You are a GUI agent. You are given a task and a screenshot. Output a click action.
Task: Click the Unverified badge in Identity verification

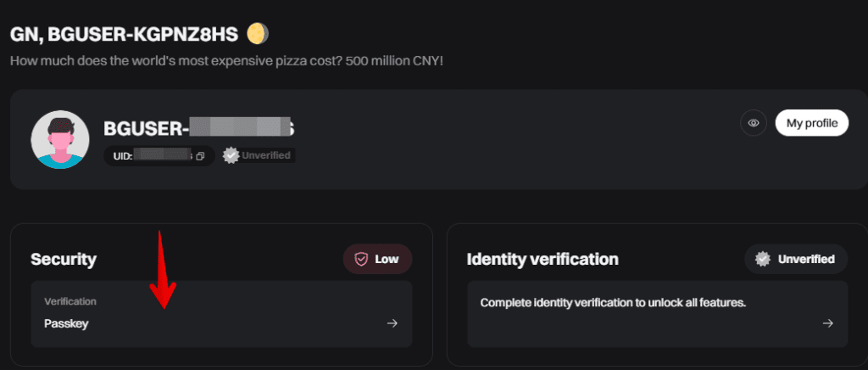tap(797, 259)
